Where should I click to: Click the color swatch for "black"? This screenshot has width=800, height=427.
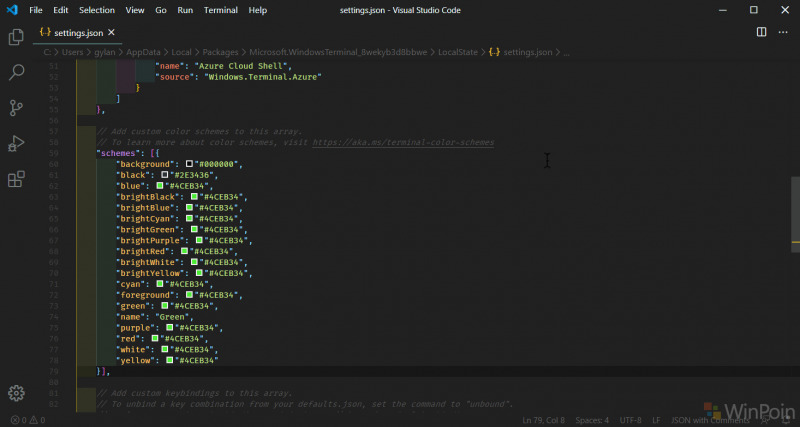click(164, 174)
